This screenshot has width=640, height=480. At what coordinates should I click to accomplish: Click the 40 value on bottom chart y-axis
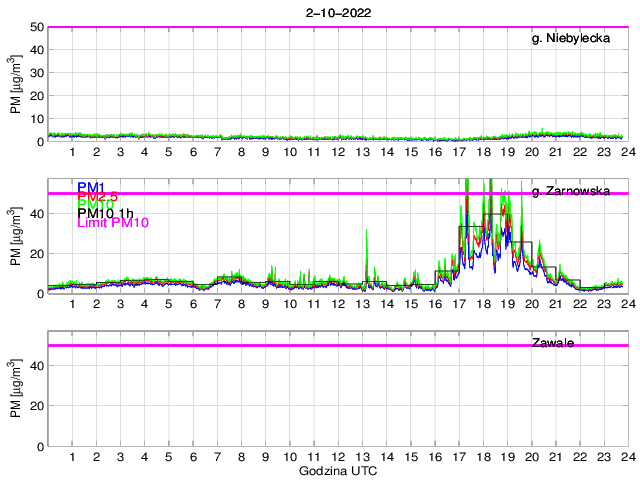coord(37,366)
